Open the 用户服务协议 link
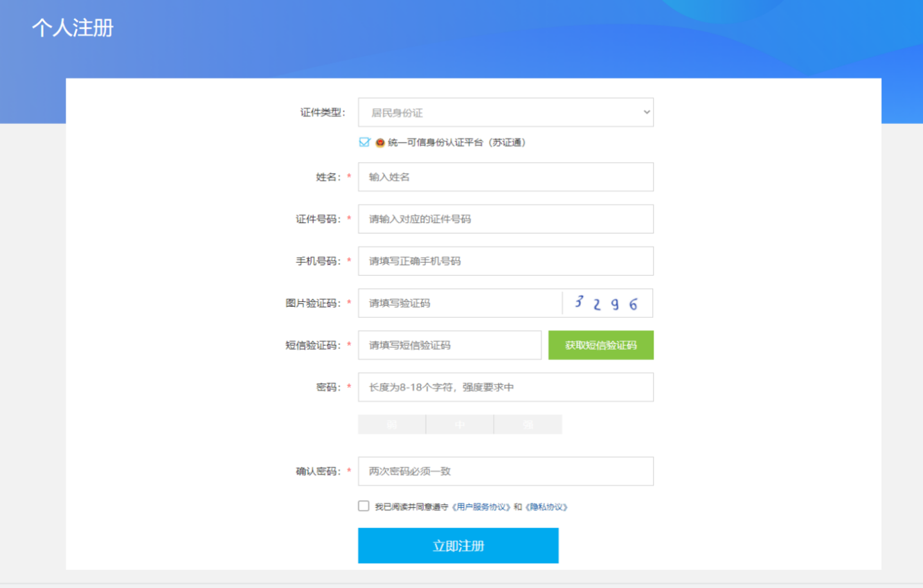Image resolution: width=923 pixels, height=588 pixels. point(480,506)
